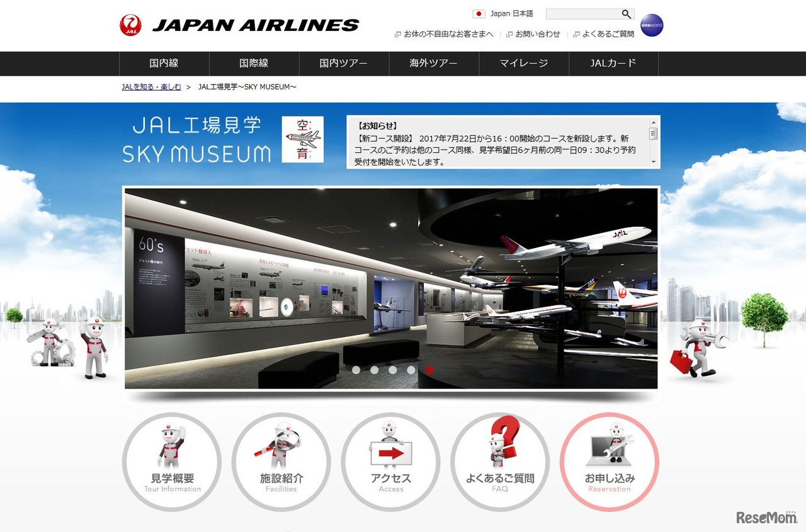Screen dimensions: 806x532
Task: Switch to the 国際線 navigation tab
Action: [254, 64]
